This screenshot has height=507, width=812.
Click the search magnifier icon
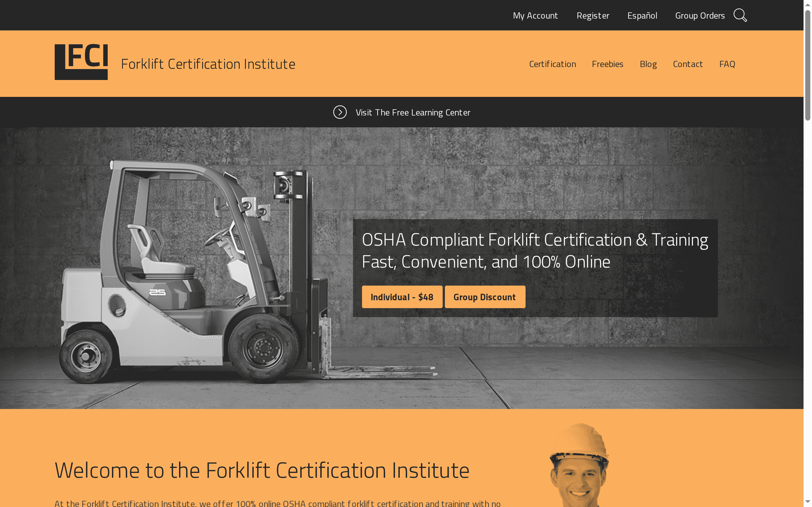pos(740,15)
